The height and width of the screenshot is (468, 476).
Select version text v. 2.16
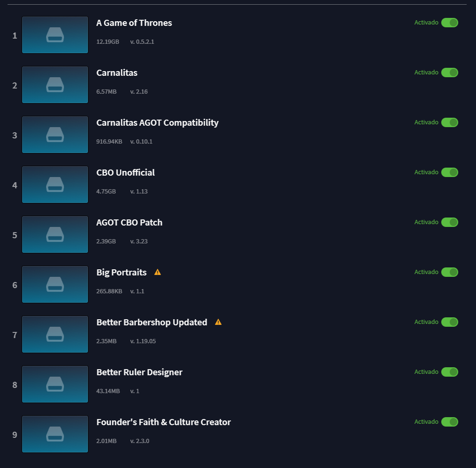coord(139,91)
